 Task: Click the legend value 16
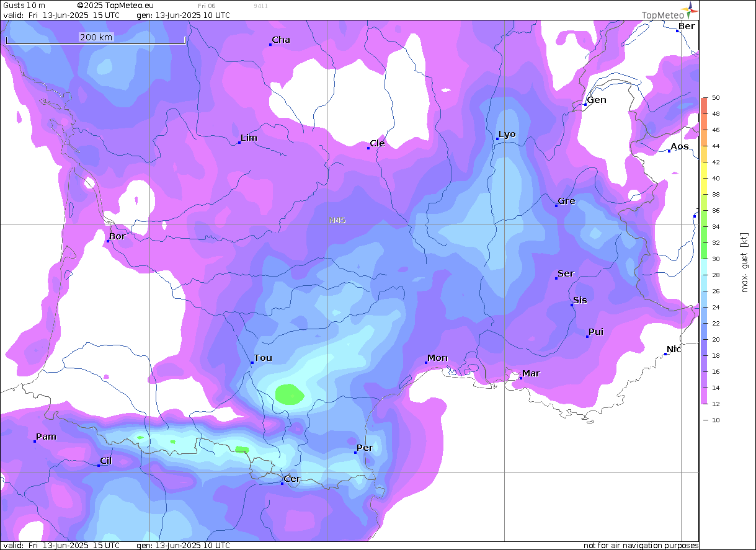(716, 372)
